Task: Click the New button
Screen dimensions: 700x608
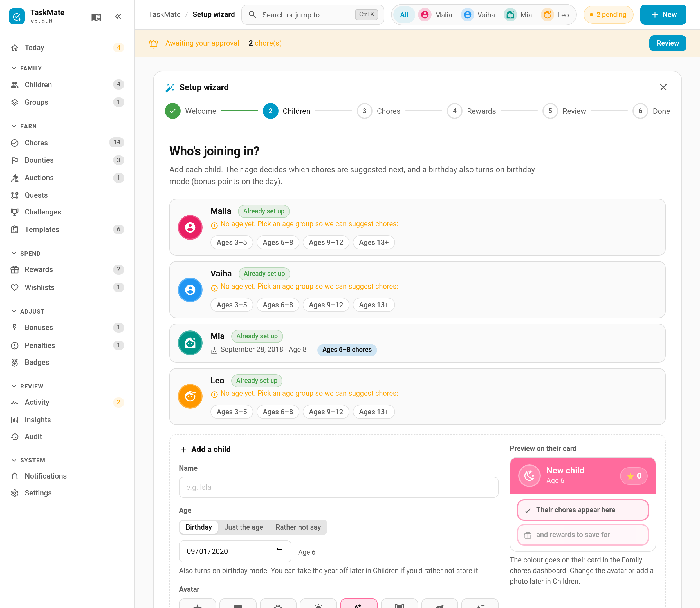Action: [x=663, y=15]
